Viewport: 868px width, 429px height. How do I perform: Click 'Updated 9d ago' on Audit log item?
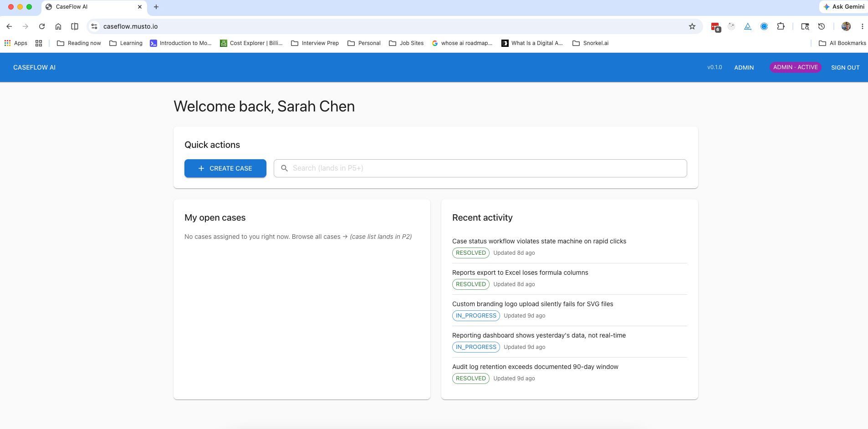point(514,379)
